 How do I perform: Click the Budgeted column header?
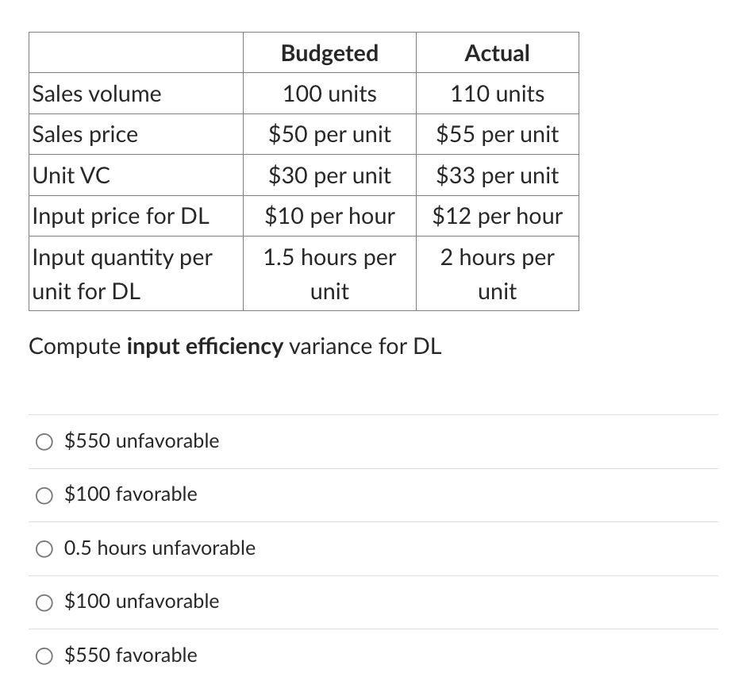tap(329, 52)
